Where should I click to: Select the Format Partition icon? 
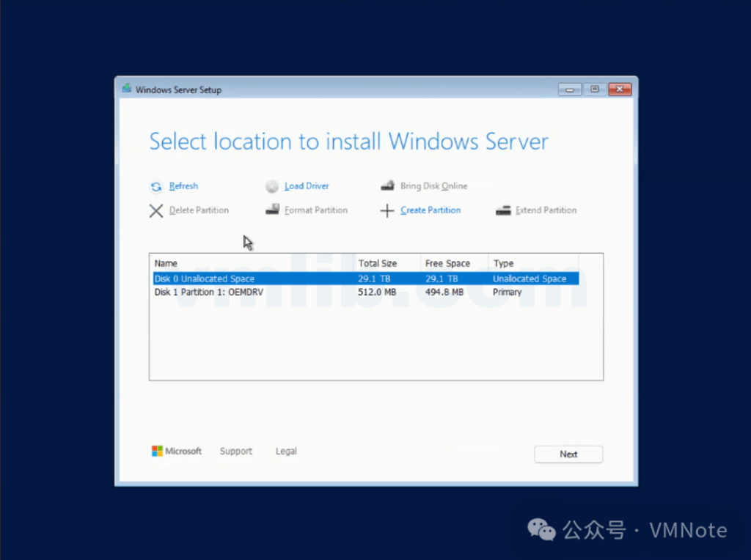click(x=272, y=210)
